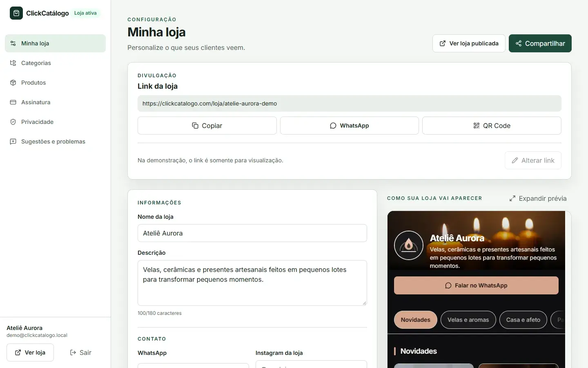Click the Sugestões message icon
The height and width of the screenshot is (368, 588).
click(13, 141)
